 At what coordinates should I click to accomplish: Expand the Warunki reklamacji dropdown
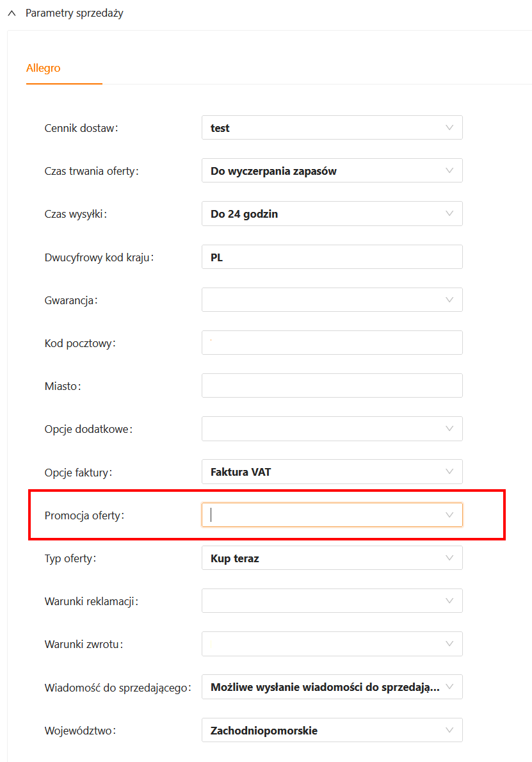pos(332,601)
